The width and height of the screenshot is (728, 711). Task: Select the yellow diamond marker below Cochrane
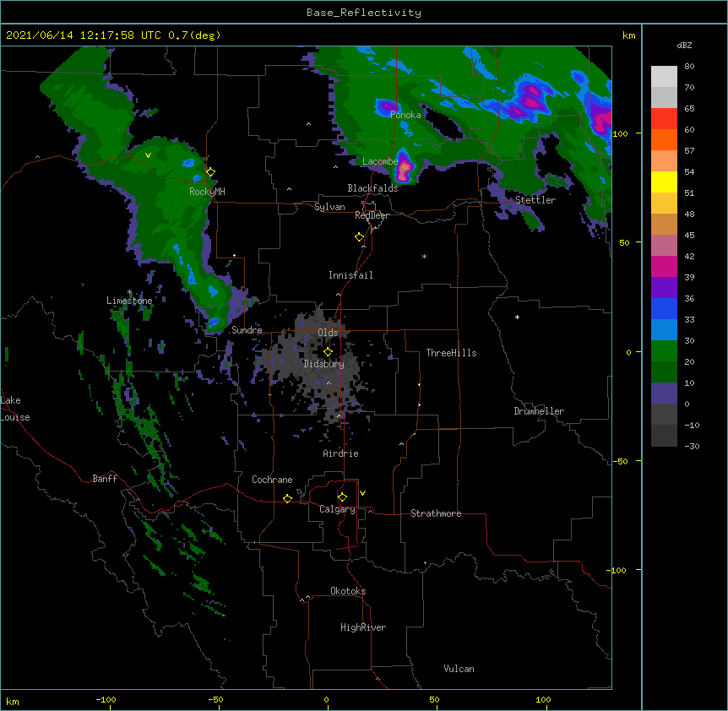tap(287, 498)
